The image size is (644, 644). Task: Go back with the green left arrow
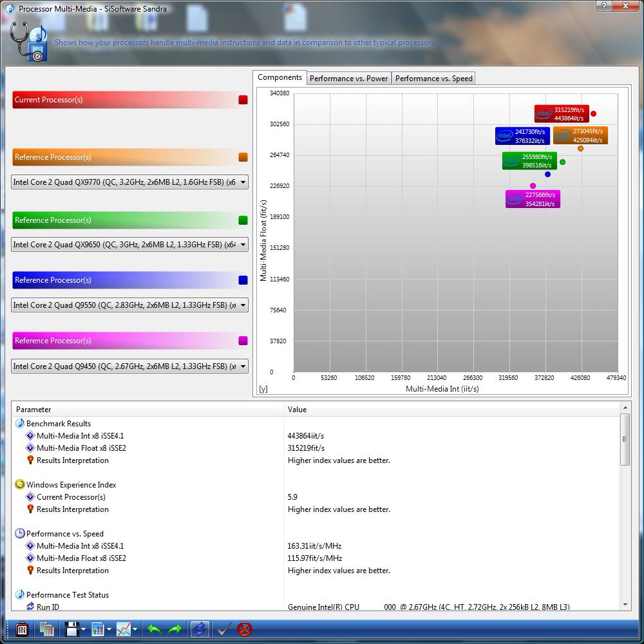[x=154, y=629]
